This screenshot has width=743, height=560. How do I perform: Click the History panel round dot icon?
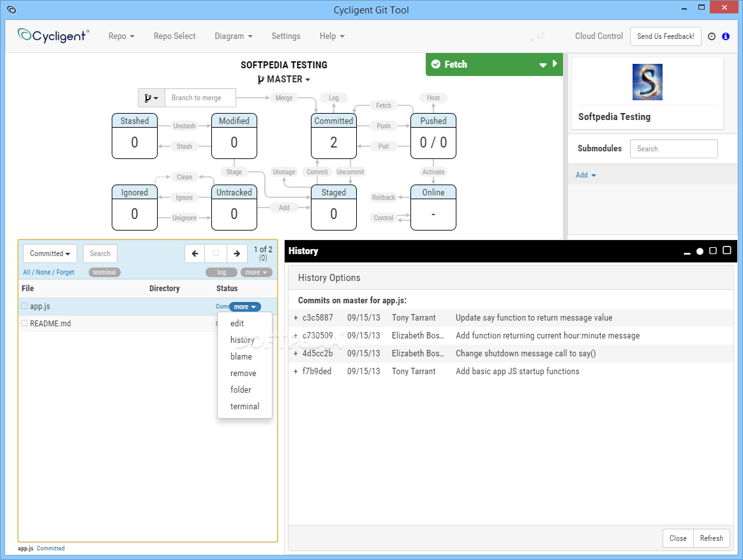pyautogui.click(x=700, y=252)
